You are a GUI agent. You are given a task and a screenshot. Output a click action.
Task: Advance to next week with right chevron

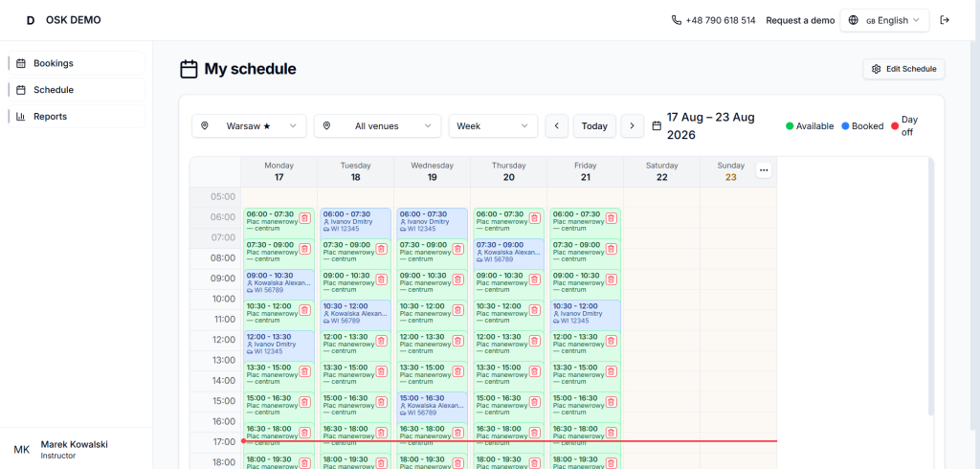tap(632, 125)
